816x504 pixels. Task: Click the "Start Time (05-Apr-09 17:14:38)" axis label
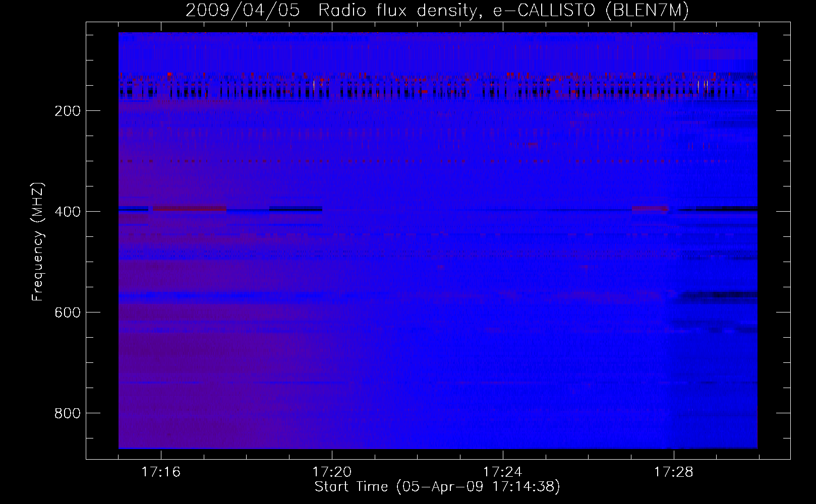click(x=437, y=487)
